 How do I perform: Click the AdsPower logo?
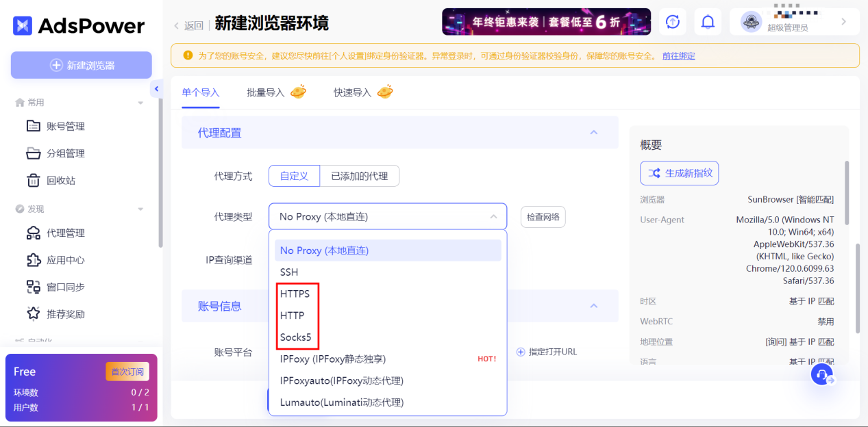pos(79,26)
